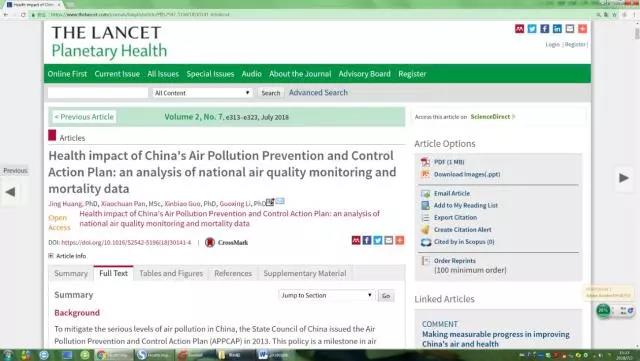Viewport: 640px width, 361px height.
Task: Switch to Tables and Figures tab
Action: pyautogui.click(x=171, y=274)
